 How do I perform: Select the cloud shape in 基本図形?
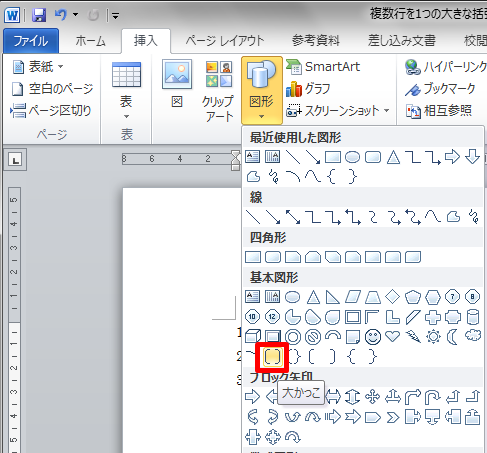(x=473, y=335)
